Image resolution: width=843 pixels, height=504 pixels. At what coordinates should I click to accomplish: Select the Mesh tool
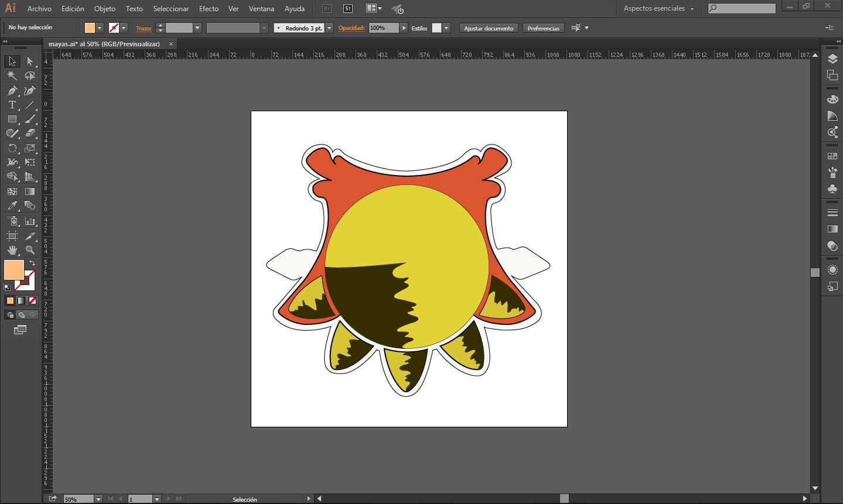pos(12,191)
